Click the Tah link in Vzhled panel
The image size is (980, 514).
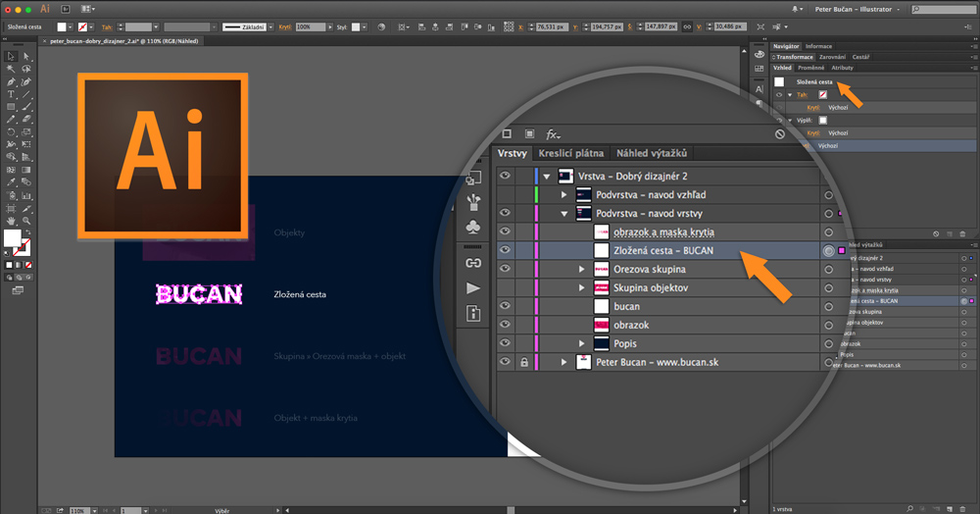(x=802, y=95)
